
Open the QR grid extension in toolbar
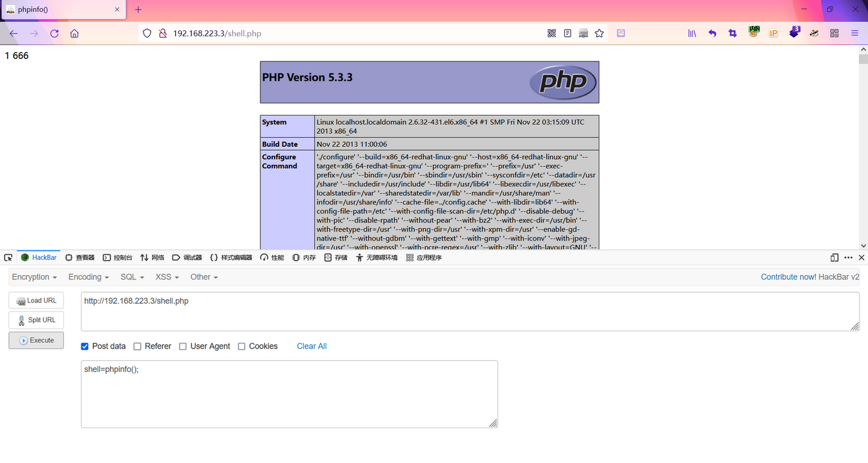(834, 34)
